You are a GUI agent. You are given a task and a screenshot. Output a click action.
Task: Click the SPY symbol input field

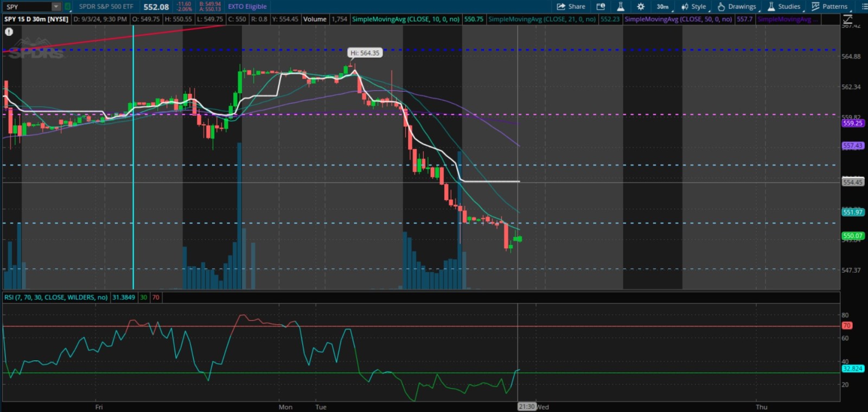pos(27,7)
